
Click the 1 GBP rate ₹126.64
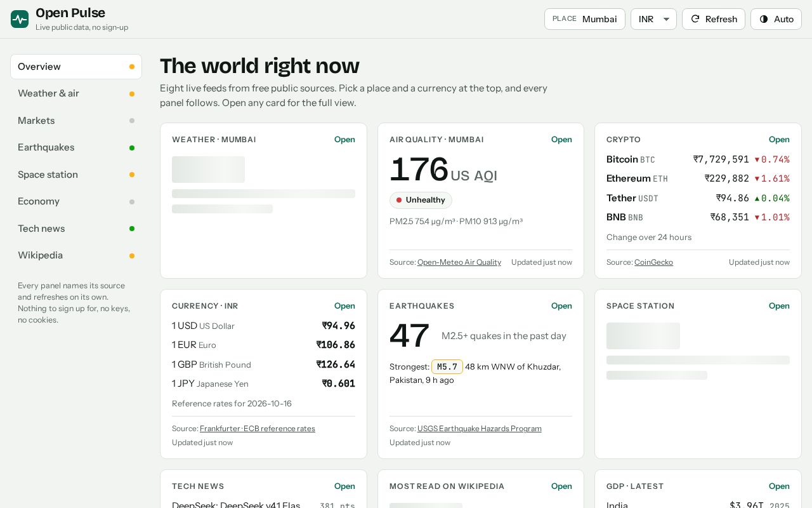[x=336, y=364]
